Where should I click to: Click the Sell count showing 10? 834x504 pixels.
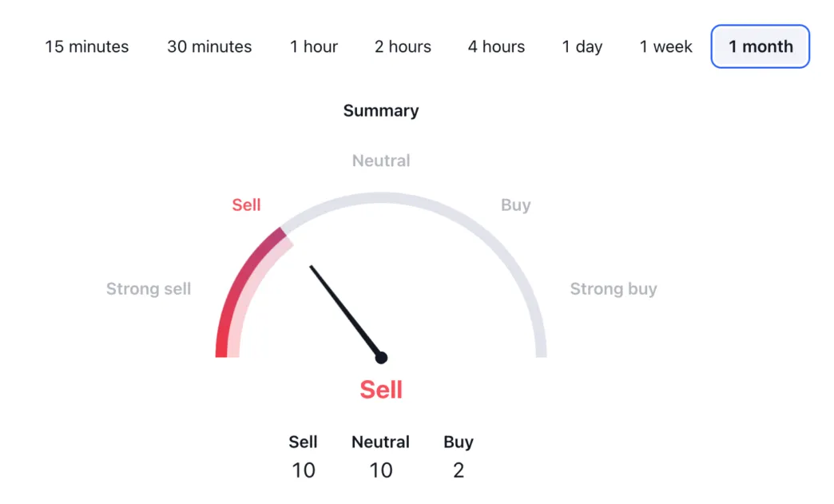[x=304, y=470]
